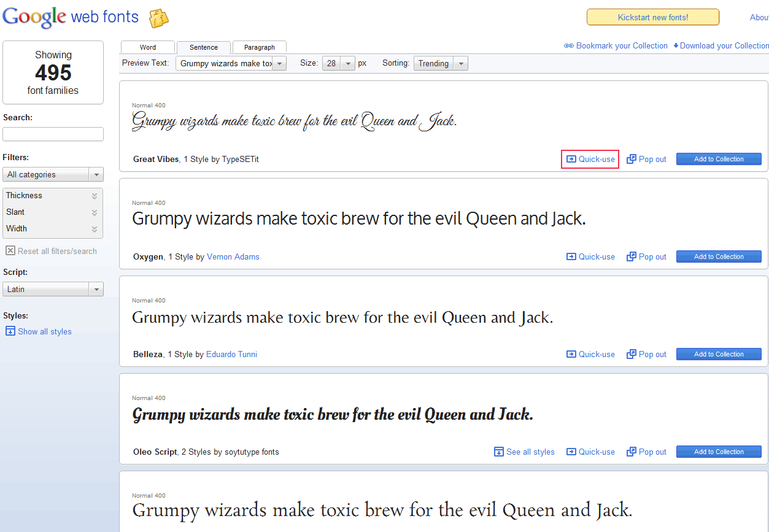Viewport: 769px width, 532px height.
Task: Click the Quick-use arrow icon for Great Vibes
Action: (571, 159)
